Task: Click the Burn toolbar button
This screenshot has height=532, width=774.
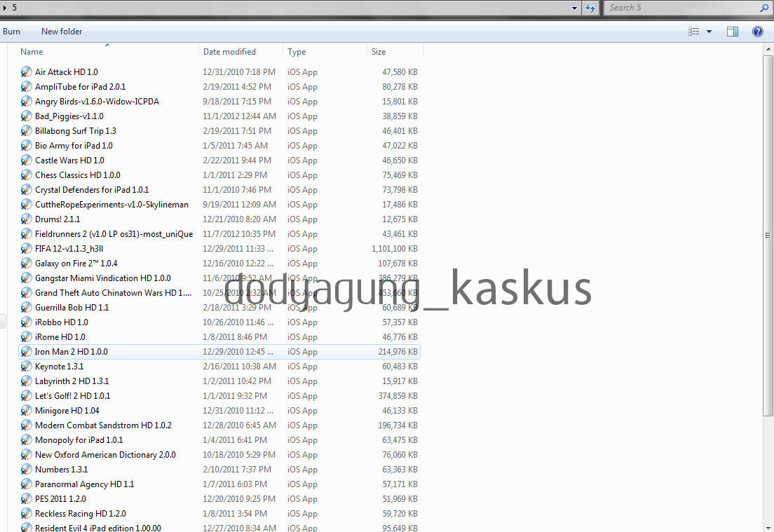Action: click(11, 32)
